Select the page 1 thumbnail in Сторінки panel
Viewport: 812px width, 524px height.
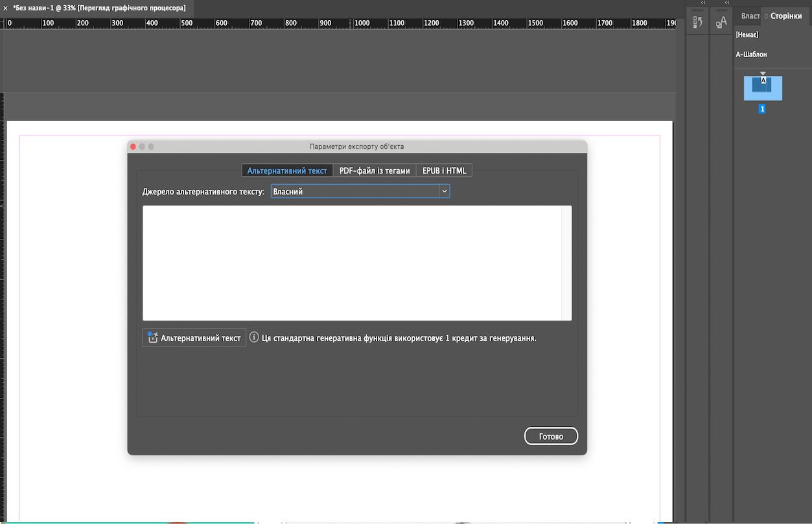pos(763,88)
